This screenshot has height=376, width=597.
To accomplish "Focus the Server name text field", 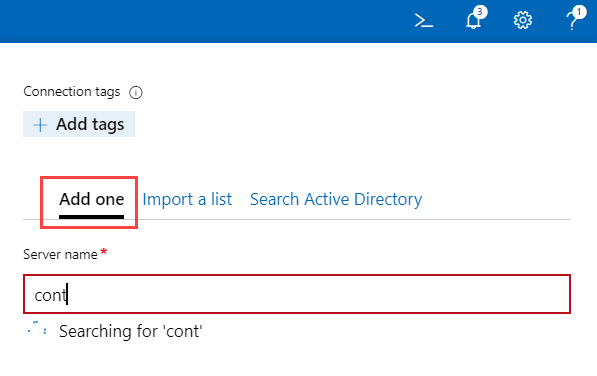I will point(297,294).
